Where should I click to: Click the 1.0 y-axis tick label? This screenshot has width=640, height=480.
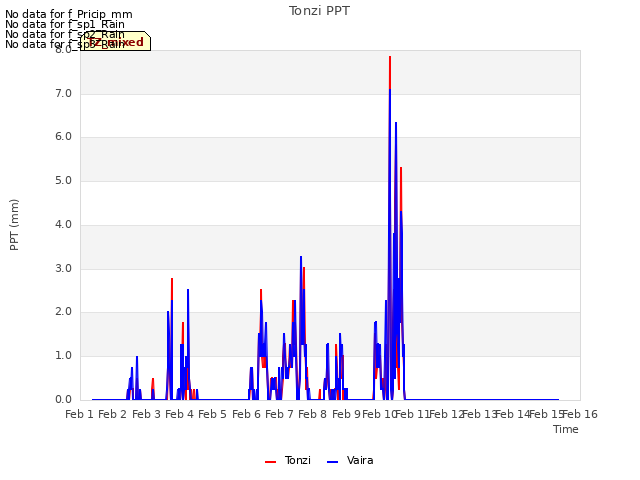click(63, 356)
